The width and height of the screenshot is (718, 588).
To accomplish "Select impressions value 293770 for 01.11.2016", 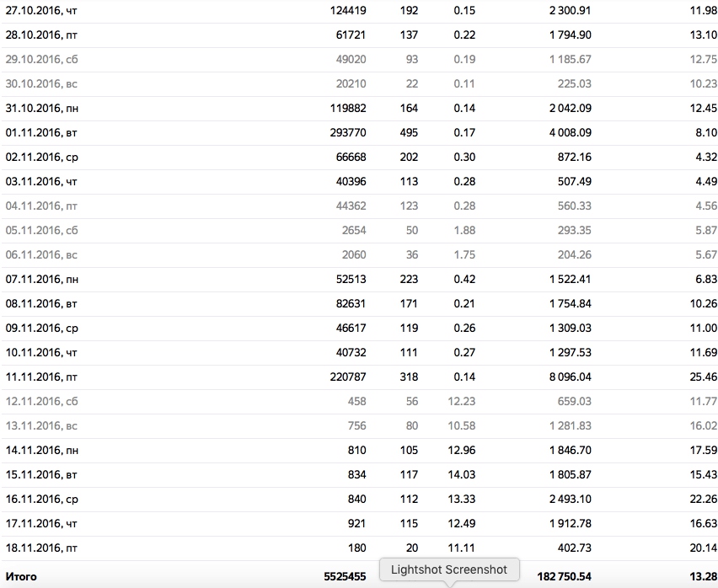I will 348,133.
